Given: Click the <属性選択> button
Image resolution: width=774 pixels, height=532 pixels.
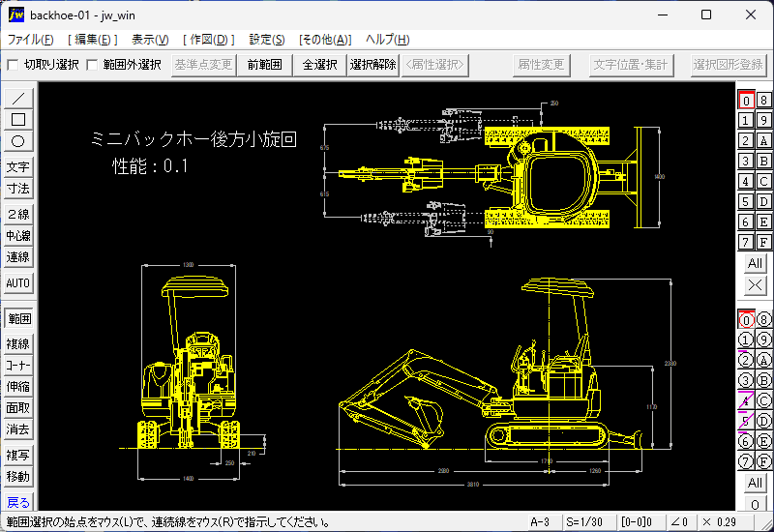Looking at the screenshot, I should click(434, 65).
